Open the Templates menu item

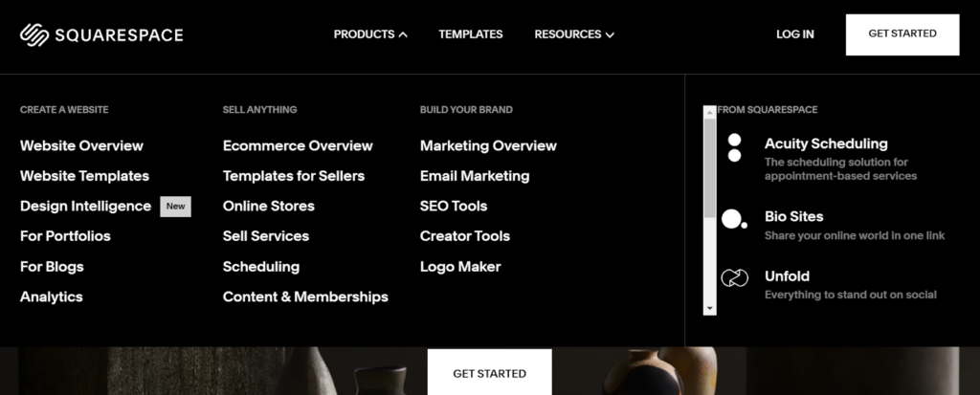(470, 34)
